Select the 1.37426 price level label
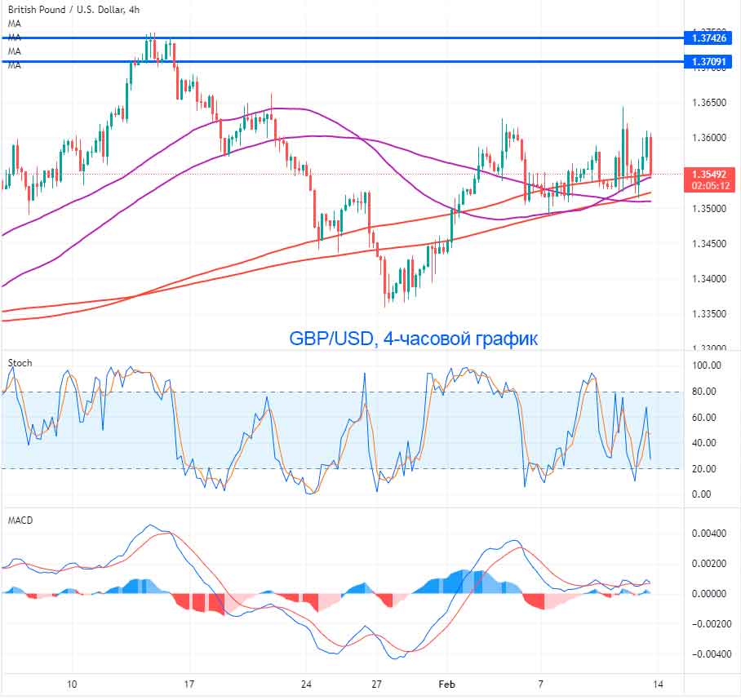The width and height of the screenshot is (741, 700). (x=708, y=37)
